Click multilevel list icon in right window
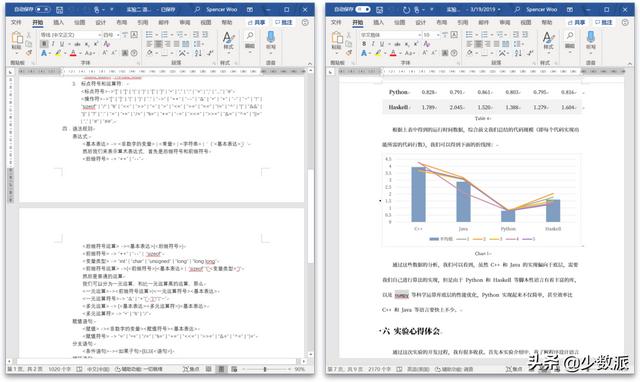 pos(500,35)
